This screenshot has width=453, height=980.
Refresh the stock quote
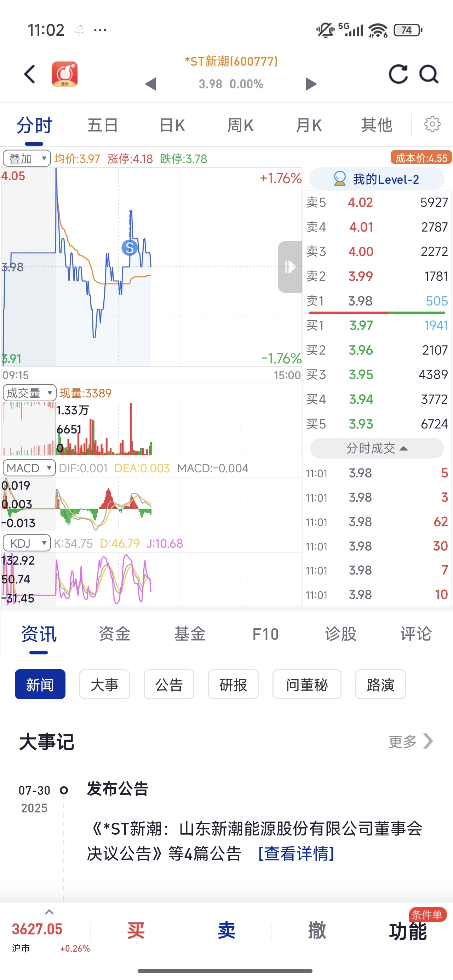pyautogui.click(x=398, y=74)
